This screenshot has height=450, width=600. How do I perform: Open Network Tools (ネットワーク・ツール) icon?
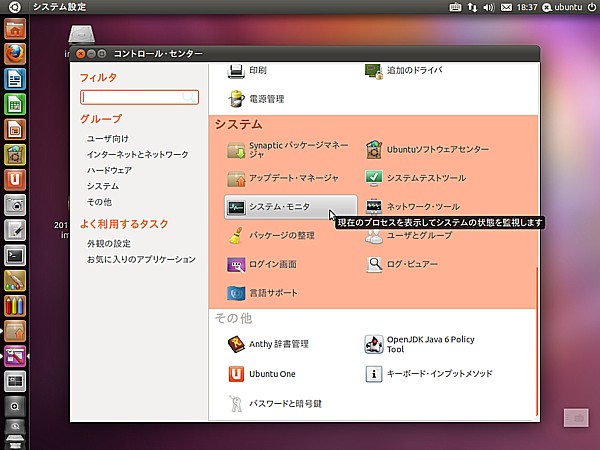tap(374, 207)
